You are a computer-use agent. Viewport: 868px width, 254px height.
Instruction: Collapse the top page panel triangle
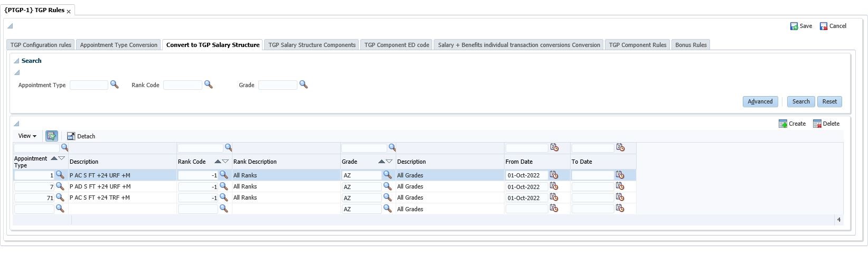click(10, 26)
